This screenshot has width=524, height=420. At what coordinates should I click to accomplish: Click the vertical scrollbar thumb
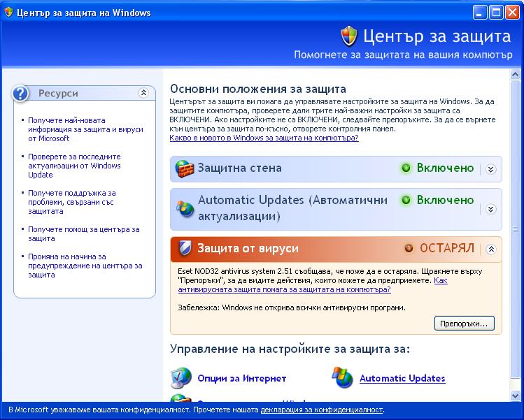coord(515,229)
